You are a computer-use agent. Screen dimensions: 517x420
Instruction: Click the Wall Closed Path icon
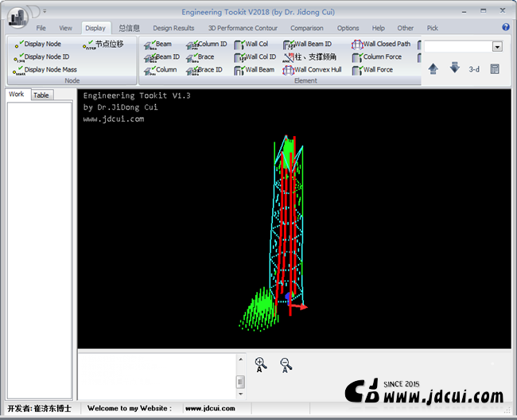click(x=357, y=45)
